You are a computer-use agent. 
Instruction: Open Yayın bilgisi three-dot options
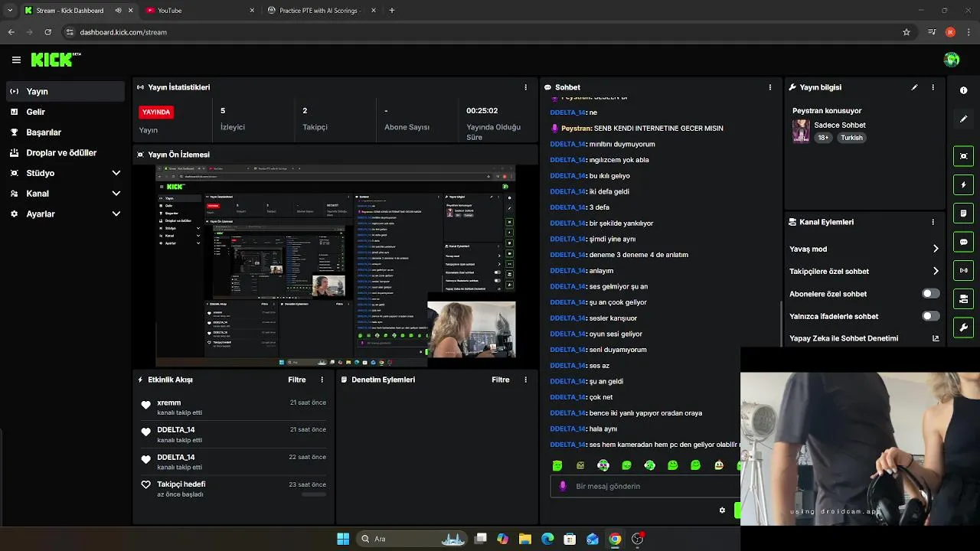point(933,87)
